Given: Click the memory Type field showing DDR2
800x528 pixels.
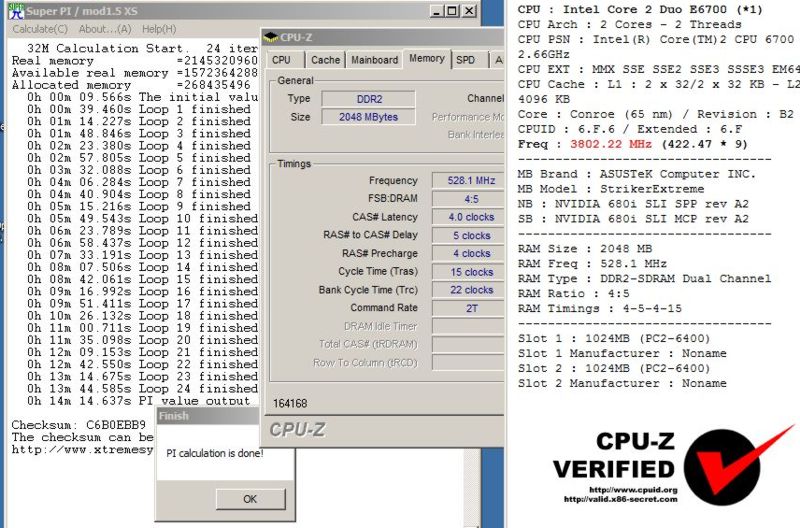Looking at the screenshot, I should (368, 99).
